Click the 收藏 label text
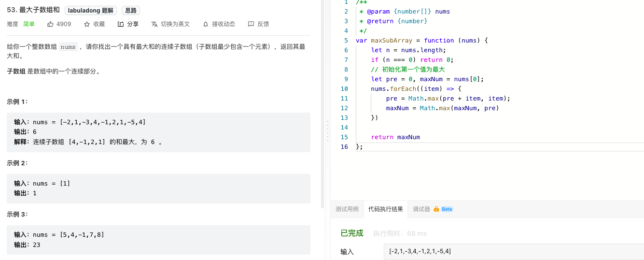This screenshot has width=644, height=260. tap(99, 24)
